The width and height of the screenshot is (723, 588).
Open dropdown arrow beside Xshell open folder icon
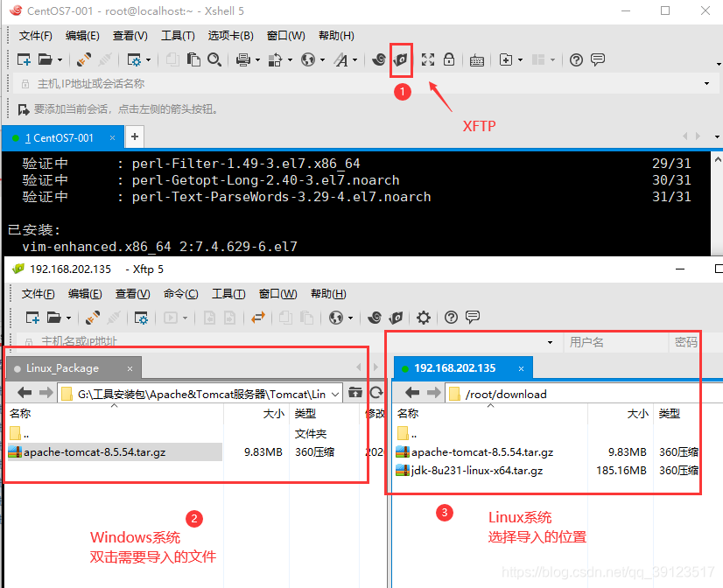coord(60,59)
